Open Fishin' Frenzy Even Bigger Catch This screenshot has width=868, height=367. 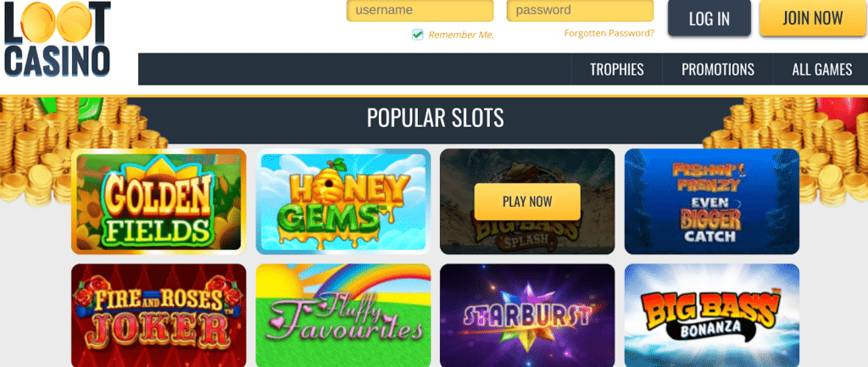[x=712, y=202]
